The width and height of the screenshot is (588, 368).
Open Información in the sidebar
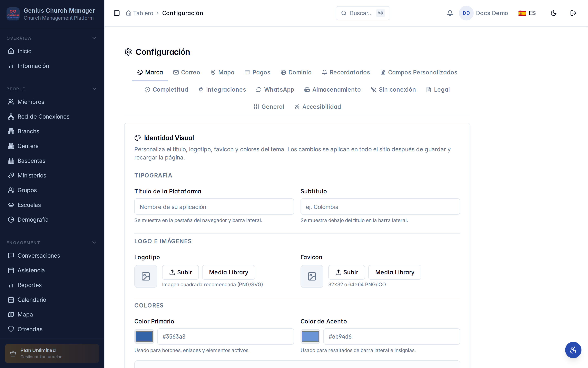(52, 66)
